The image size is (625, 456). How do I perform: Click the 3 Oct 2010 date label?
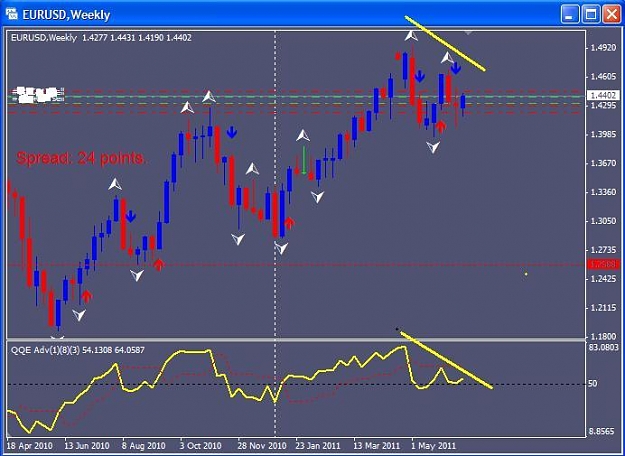coord(200,445)
